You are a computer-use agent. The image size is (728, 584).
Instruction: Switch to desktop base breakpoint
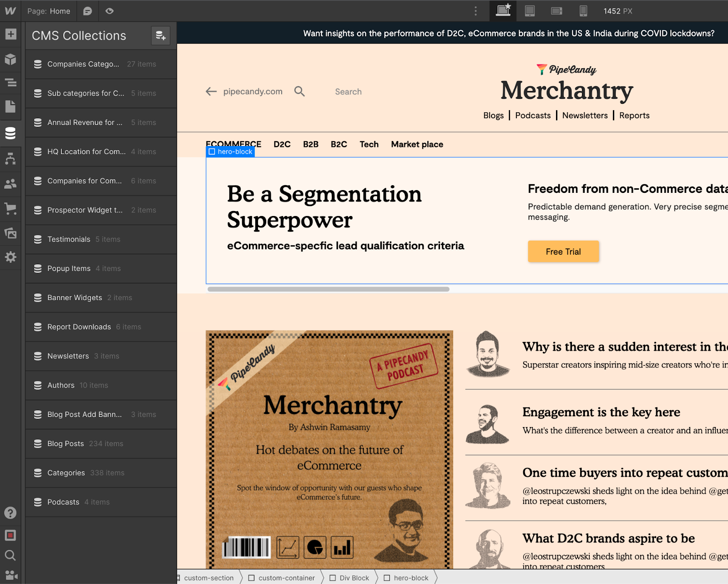pyautogui.click(x=503, y=11)
